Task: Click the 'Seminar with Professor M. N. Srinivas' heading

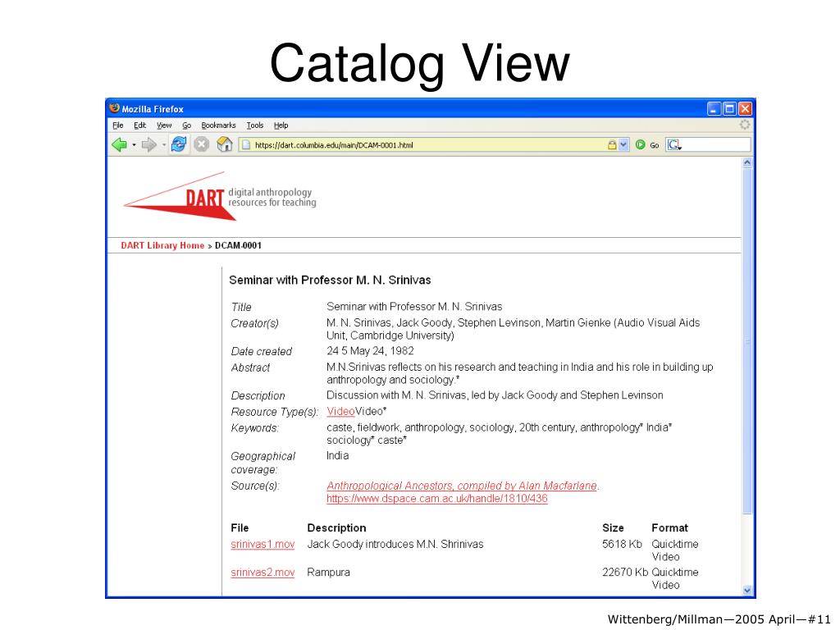Action: point(330,280)
